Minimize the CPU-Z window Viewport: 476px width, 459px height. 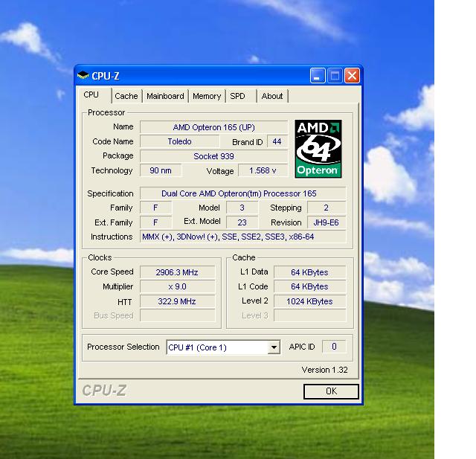(318, 75)
